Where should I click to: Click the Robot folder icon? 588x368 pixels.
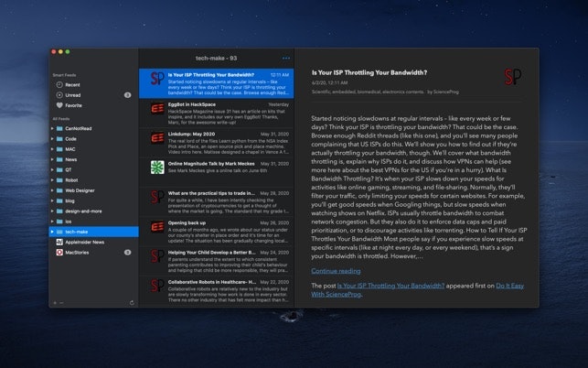[x=59, y=180]
